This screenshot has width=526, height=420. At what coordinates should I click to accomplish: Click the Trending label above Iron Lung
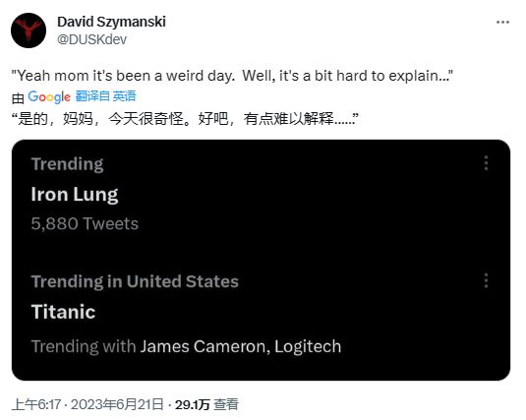68,164
